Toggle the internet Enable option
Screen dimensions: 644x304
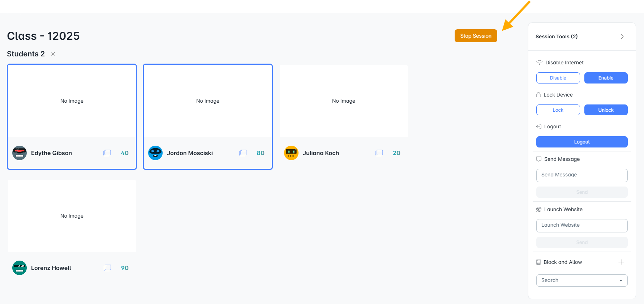(x=606, y=78)
